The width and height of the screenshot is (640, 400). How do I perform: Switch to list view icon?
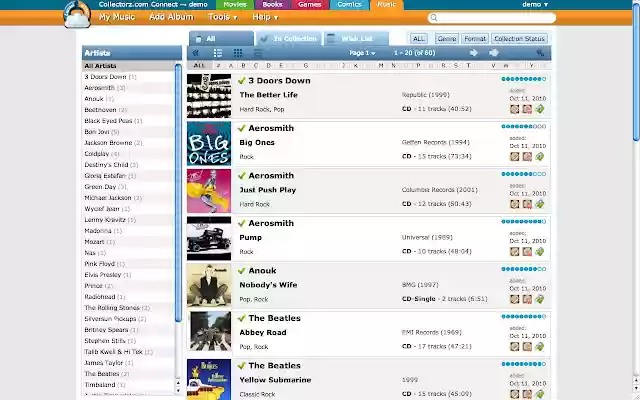click(x=218, y=53)
